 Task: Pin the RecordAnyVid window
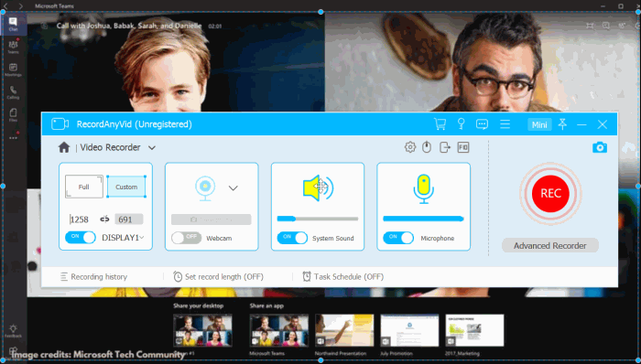(562, 124)
